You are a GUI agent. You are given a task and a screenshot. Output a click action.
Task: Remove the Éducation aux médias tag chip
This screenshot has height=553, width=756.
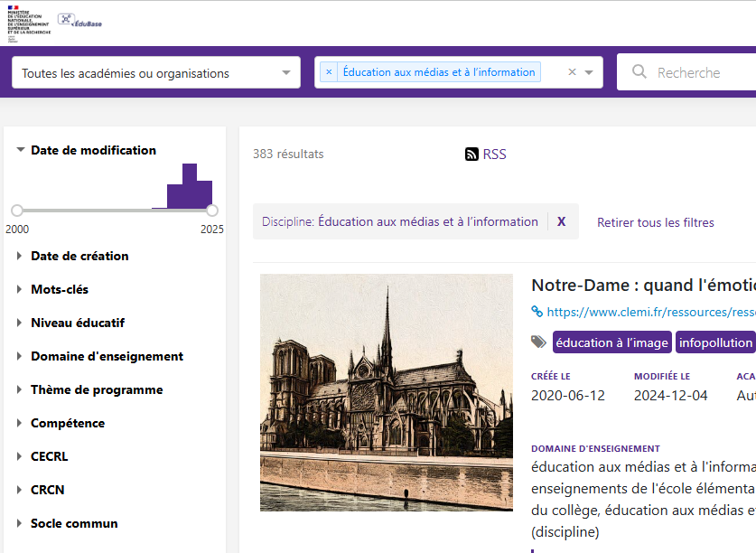329,72
